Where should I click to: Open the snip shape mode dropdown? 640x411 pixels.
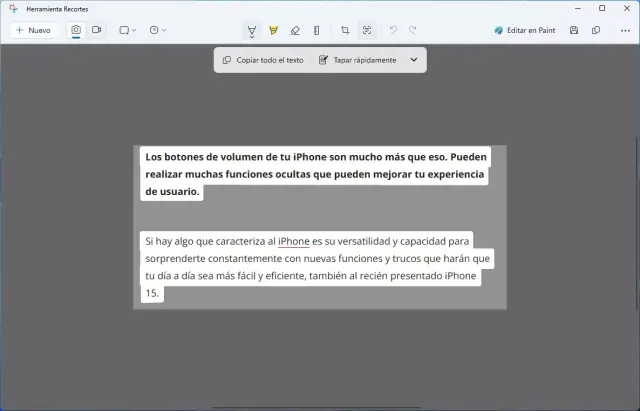click(128, 30)
